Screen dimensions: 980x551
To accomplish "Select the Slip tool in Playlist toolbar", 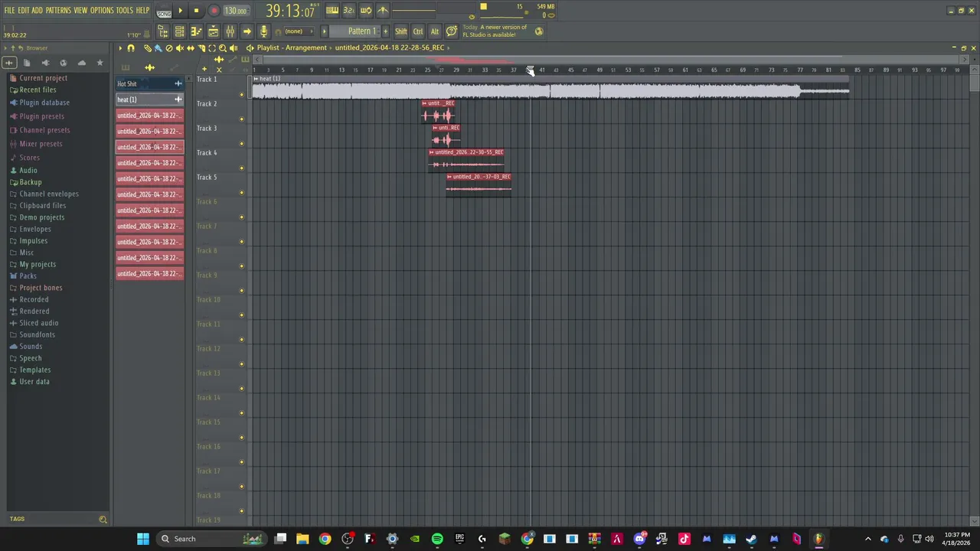I will tap(191, 48).
